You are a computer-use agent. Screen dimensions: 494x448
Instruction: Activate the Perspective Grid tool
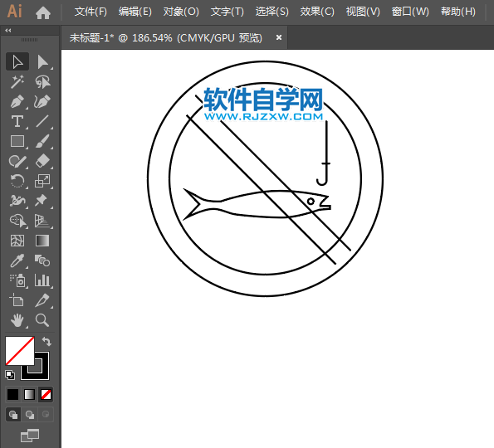[42, 221]
